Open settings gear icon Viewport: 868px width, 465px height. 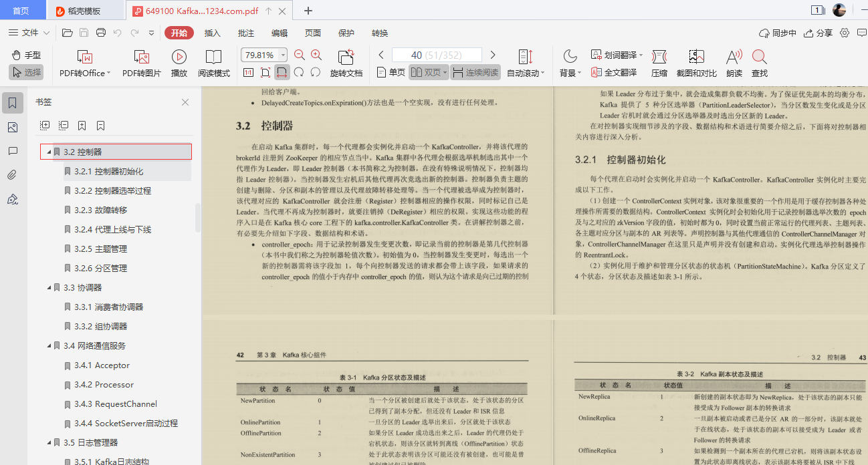[x=845, y=33]
